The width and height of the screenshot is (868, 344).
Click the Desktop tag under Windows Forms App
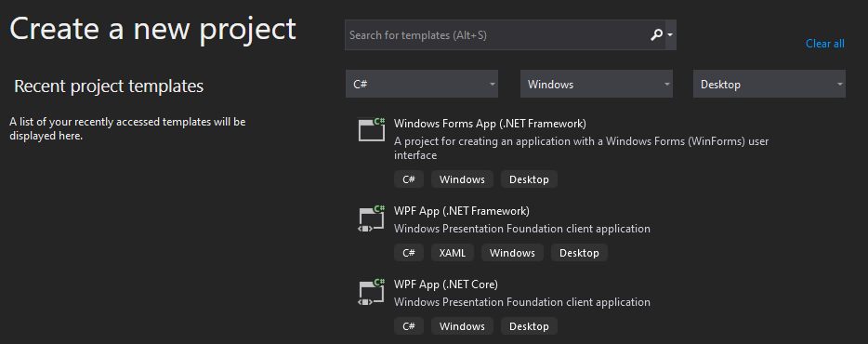[x=529, y=179]
